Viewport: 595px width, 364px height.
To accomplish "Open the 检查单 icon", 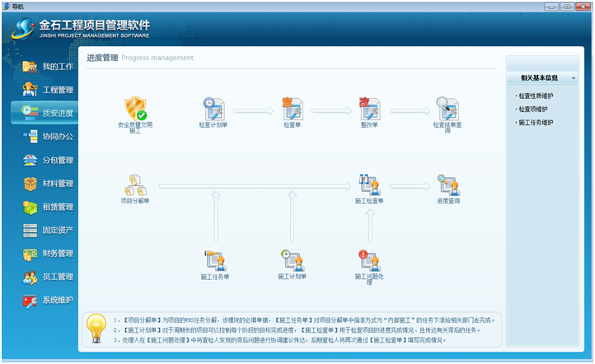I will click(293, 109).
